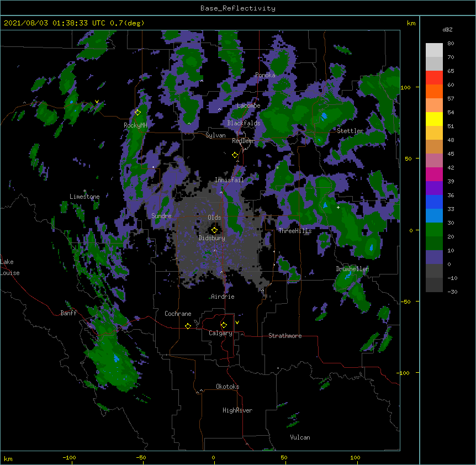Click the Cochrane town label
Image resolution: width=476 pixels, height=465 pixels.
tap(178, 314)
